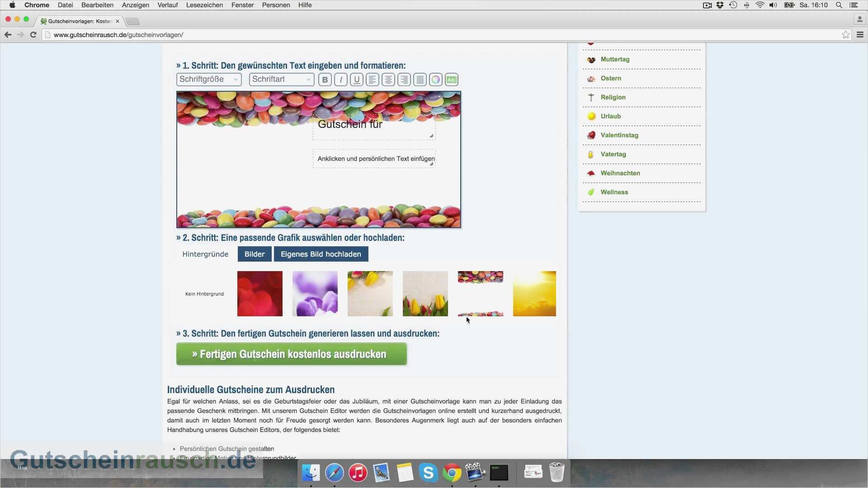Select the Hintergründe tab
Viewport: 868px width, 488px height.
click(205, 254)
